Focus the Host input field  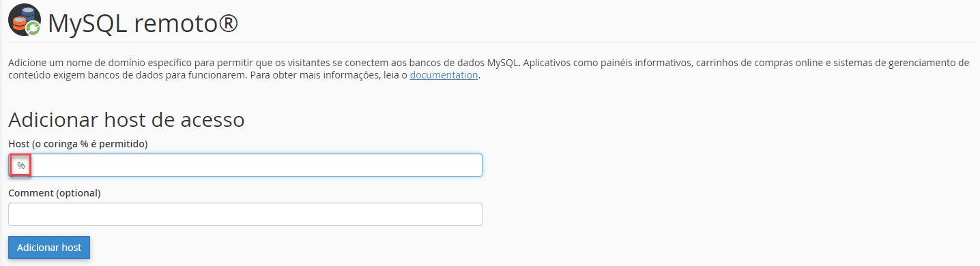click(x=245, y=165)
